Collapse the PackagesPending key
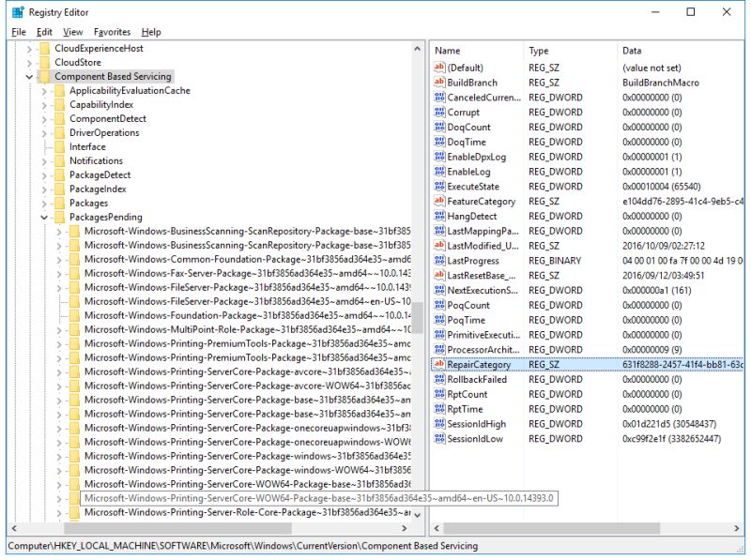Viewport: 751px width, 560px height. coord(42,217)
